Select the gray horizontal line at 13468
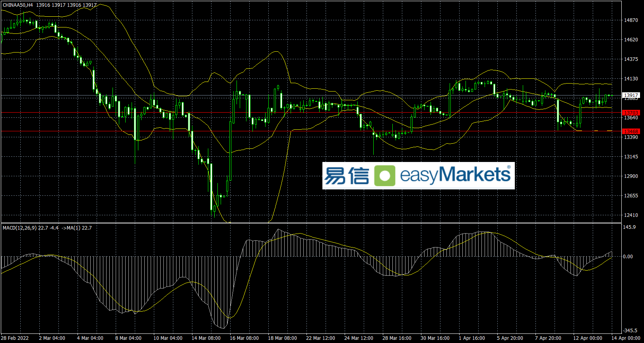Screen dimensions: 644x343 coord(311,131)
